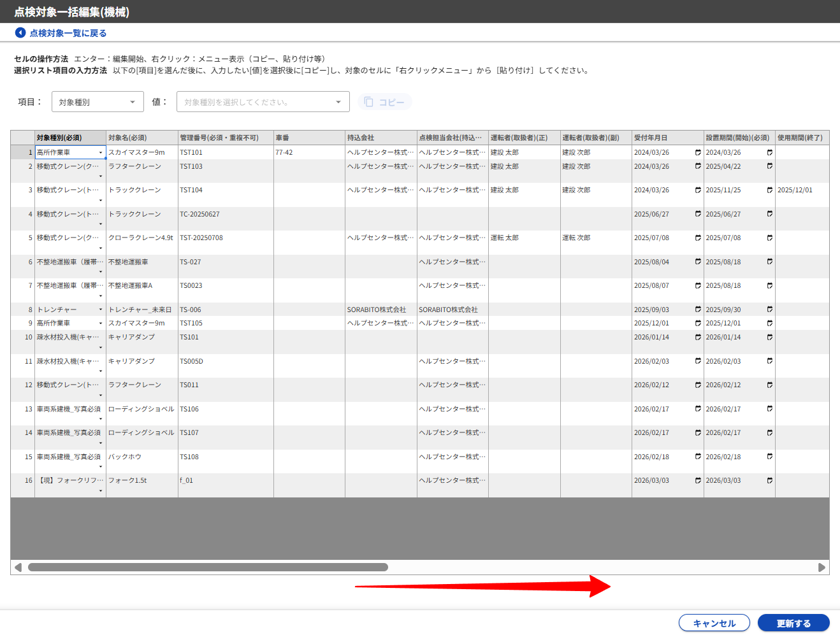Click the 点検対象一覧に戻る link
840x635 pixels.
point(68,33)
